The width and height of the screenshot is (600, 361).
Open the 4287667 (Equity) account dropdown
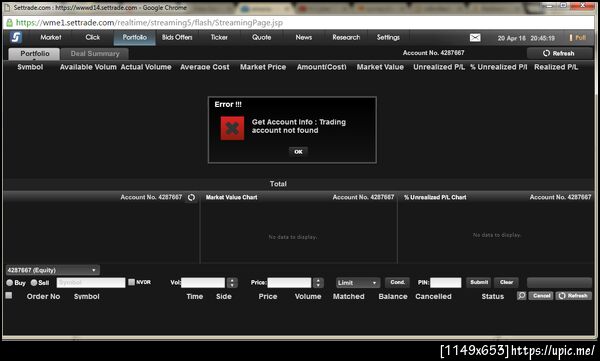[52, 270]
